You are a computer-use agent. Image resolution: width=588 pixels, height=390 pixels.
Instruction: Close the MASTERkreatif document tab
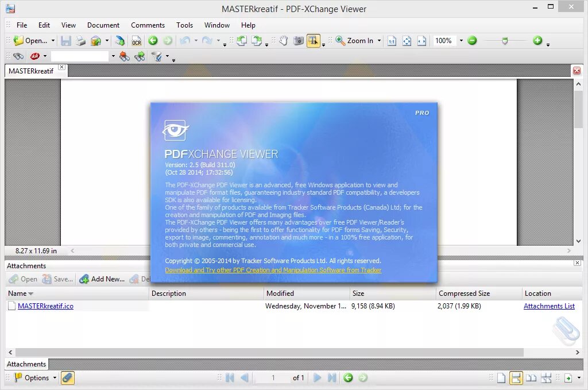[x=62, y=67]
